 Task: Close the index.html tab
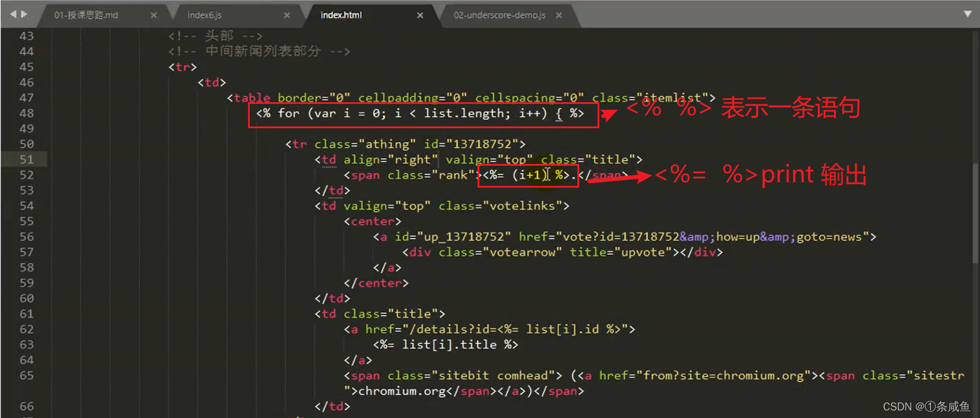click(x=420, y=16)
